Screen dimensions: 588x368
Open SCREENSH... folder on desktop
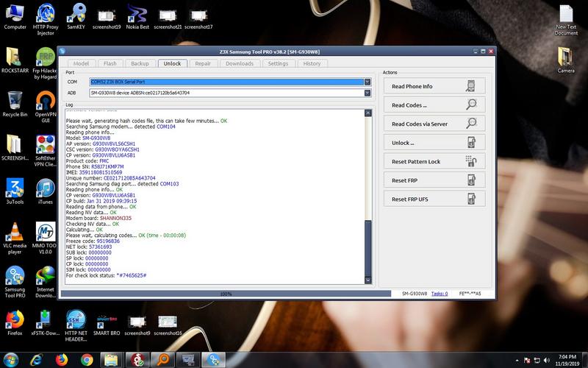tap(15, 148)
